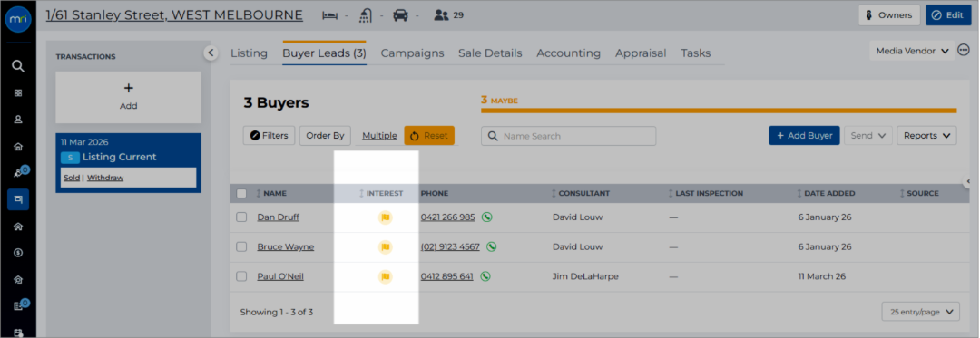Select the Listing Current transaction card

point(129,163)
